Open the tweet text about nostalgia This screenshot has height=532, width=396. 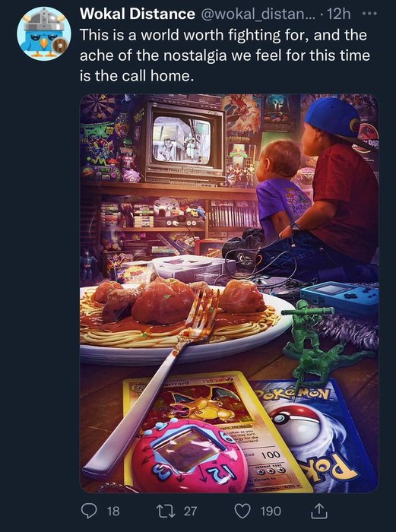click(x=225, y=55)
